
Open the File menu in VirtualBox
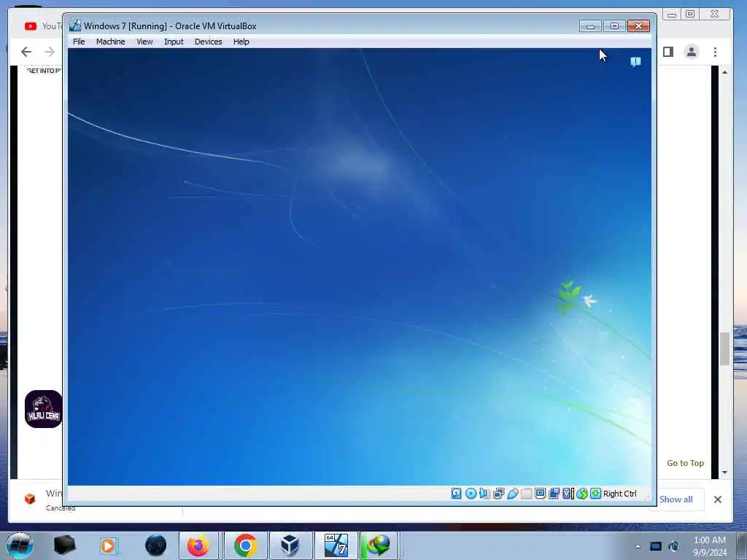click(79, 42)
